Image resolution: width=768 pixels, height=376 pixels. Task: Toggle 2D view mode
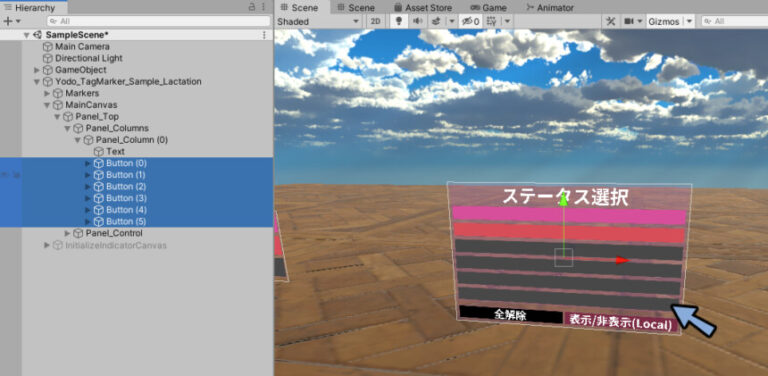[x=376, y=22]
